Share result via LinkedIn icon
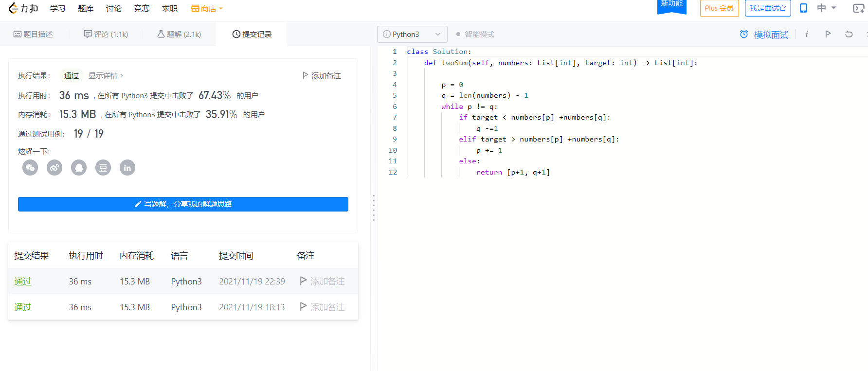The width and height of the screenshot is (868, 371). [x=127, y=168]
